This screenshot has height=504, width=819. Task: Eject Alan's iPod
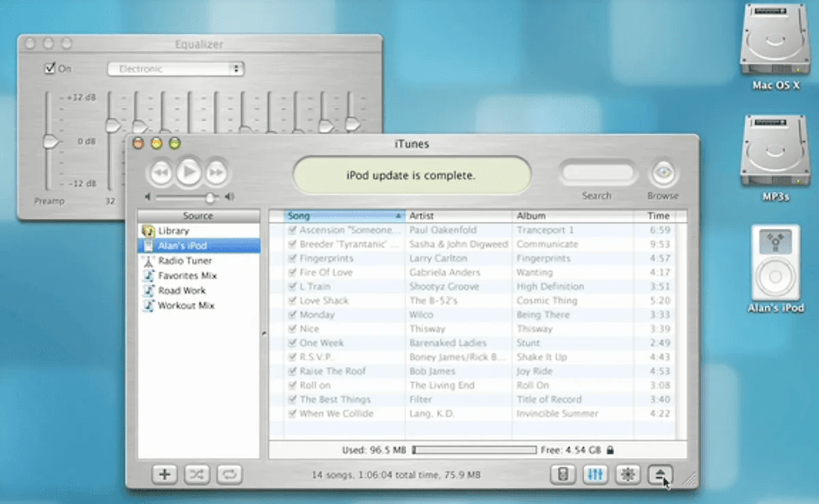(659, 474)
